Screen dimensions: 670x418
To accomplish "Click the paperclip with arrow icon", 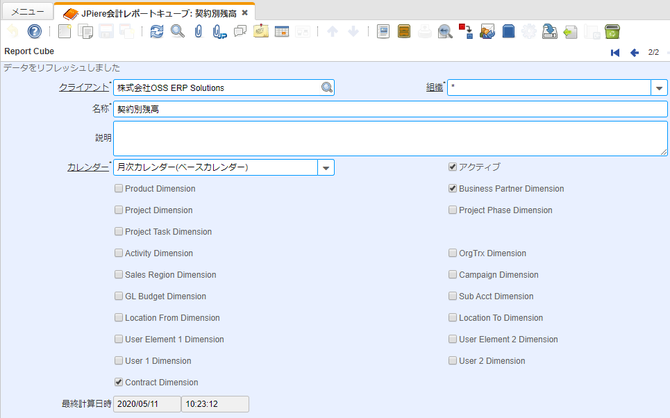I will coord(219,31).
